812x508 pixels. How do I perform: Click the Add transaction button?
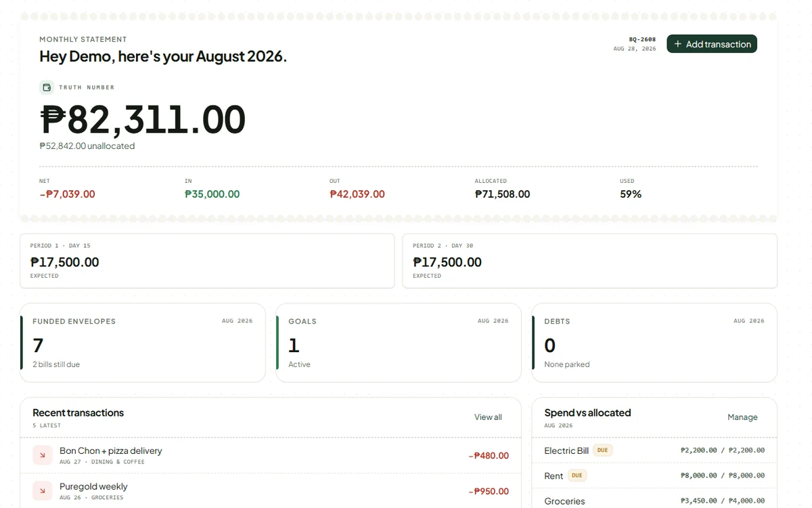[x=712, y=44]
